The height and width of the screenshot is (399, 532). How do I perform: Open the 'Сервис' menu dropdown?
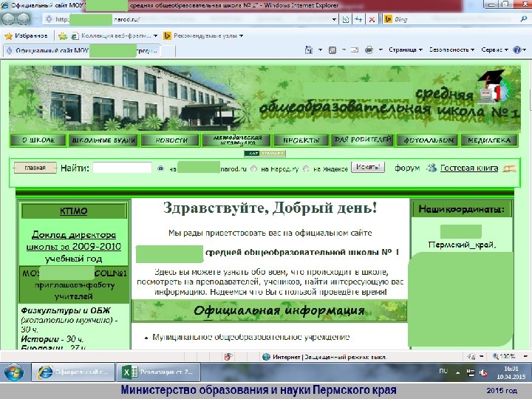[x=494, y=50]
